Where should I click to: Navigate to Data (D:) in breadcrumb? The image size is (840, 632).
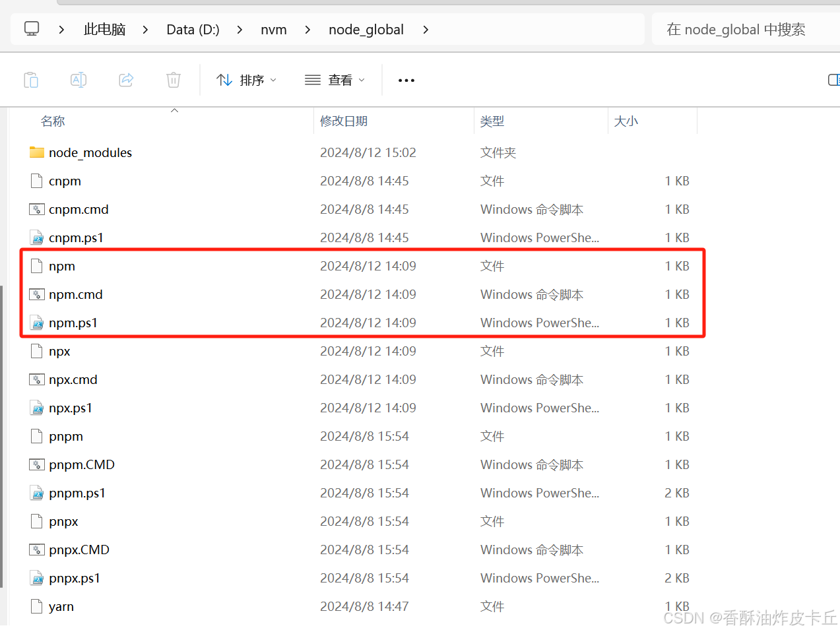(x=193, y=30)
